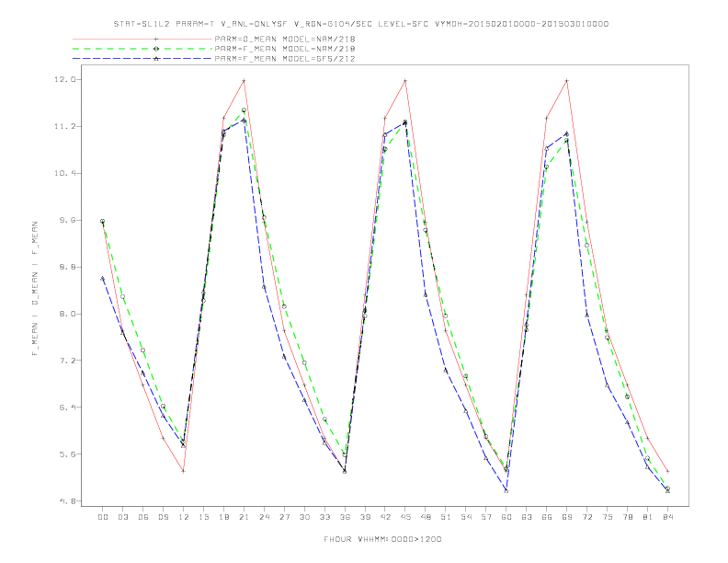Click y-axis tick label 4.8

point(67,501)
